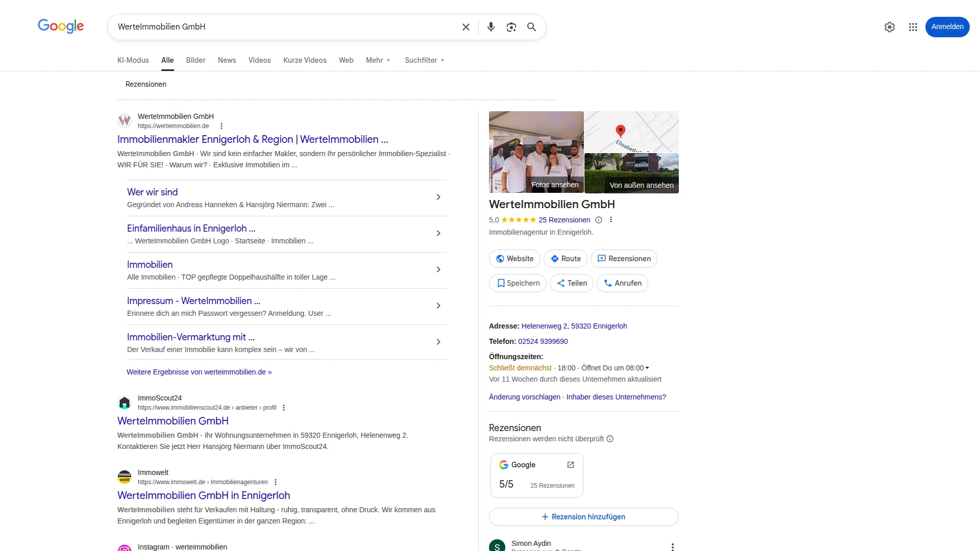Screen dimensions: 980x551
Task: Click the Teilen button
Action: coord(571,283)
